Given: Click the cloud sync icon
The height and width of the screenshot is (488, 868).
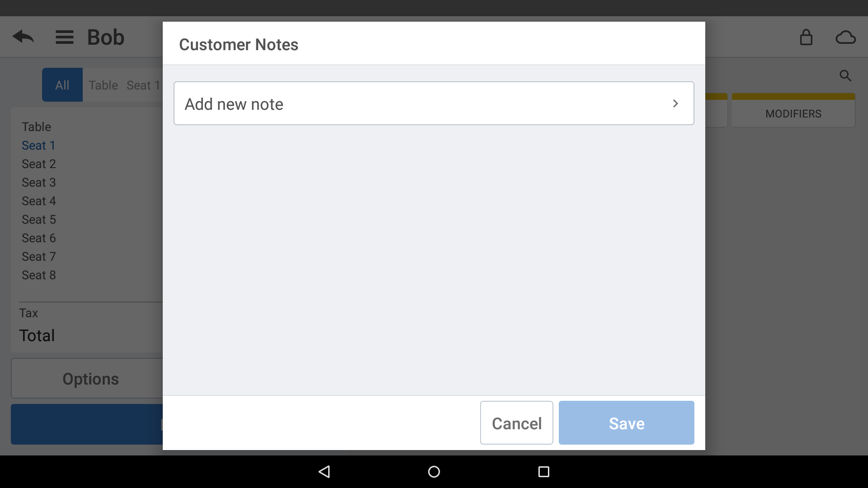Looking at the screenshot, I should pyautogui.click(x=845, y=37).
